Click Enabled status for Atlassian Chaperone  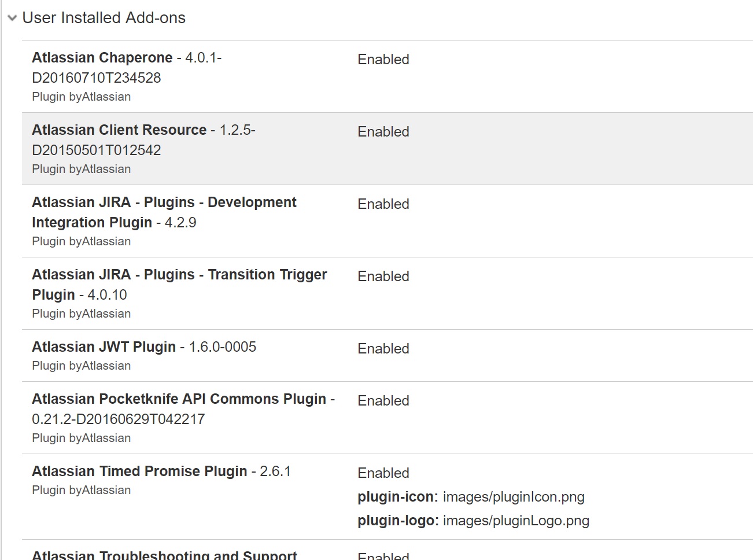click(383, 59)
